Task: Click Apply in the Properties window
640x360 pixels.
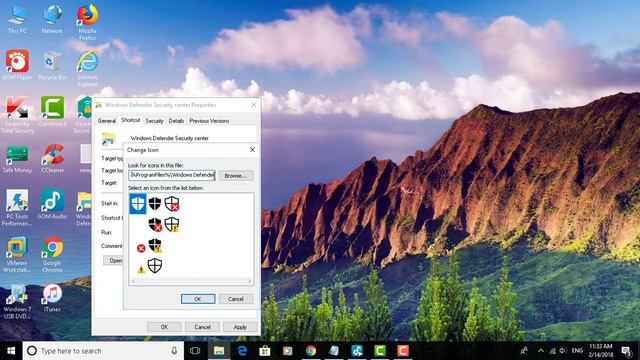Action: click(240, 327)
